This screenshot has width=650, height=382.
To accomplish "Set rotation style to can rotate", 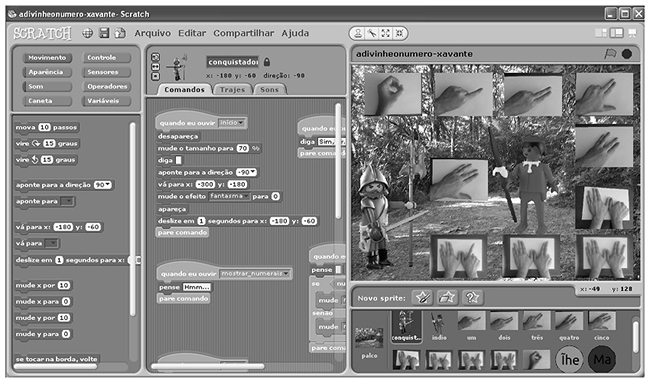I will (x=155, y=57).
